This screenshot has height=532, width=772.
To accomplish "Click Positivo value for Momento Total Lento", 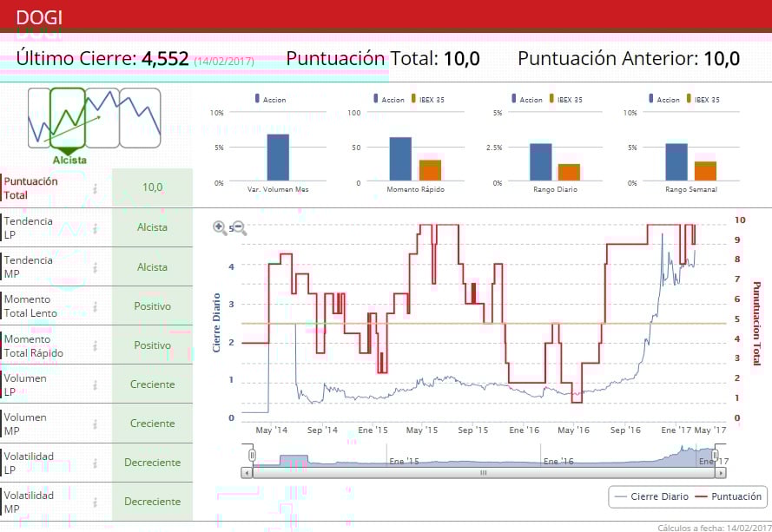I will 152,306.
